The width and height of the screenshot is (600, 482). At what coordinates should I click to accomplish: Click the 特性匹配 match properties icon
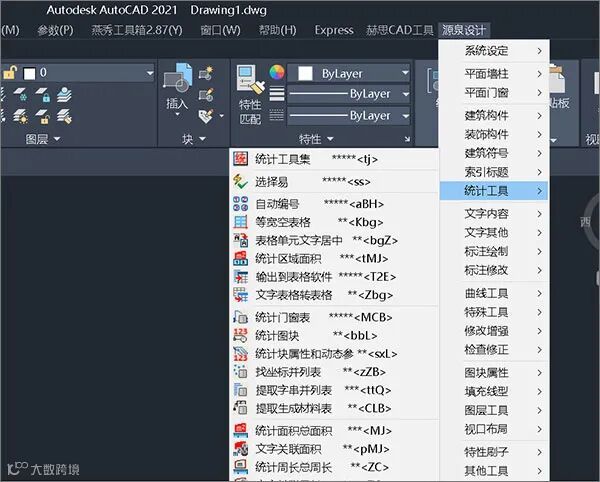[251, 79]
